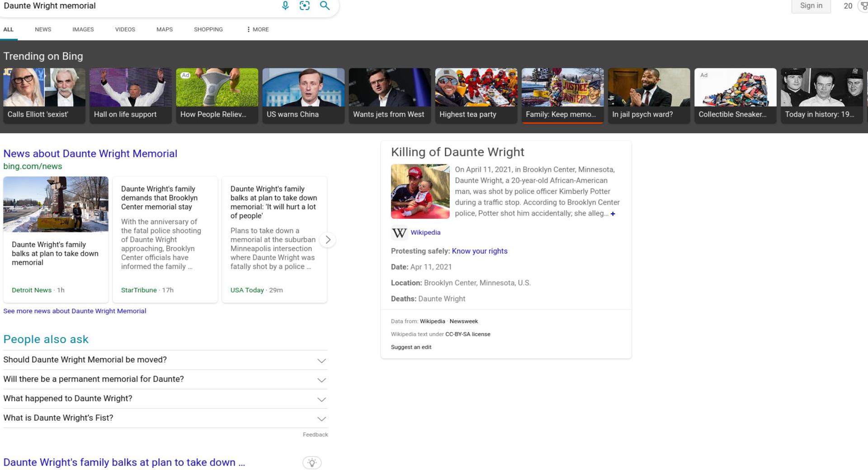The image size is (868, 470).
Task: Expand 'What is Daunte Wright's Fist?'
Action: coord(165,418)
